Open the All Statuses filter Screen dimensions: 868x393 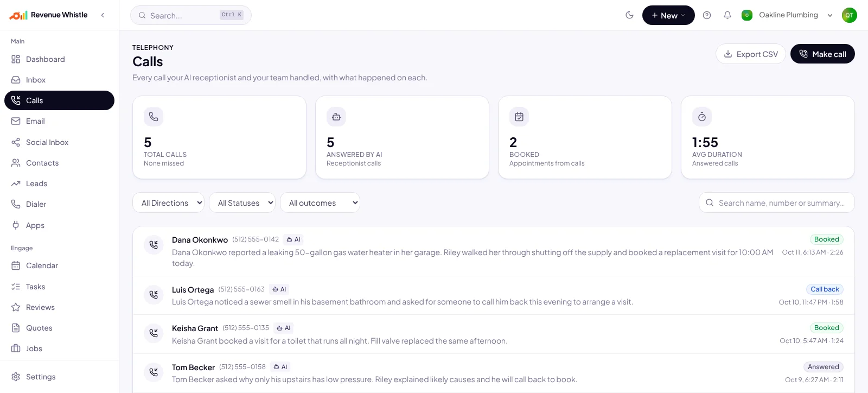click(242, 202)
